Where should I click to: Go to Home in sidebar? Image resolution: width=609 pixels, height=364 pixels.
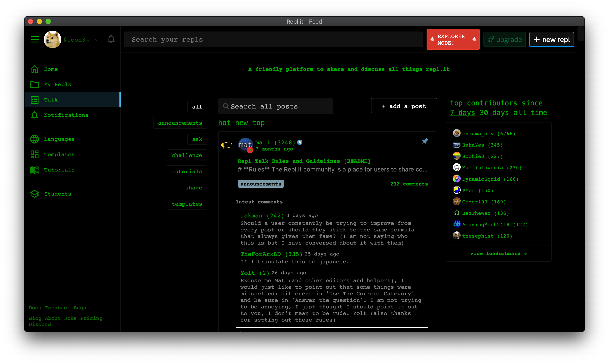[x=51, y=69]
